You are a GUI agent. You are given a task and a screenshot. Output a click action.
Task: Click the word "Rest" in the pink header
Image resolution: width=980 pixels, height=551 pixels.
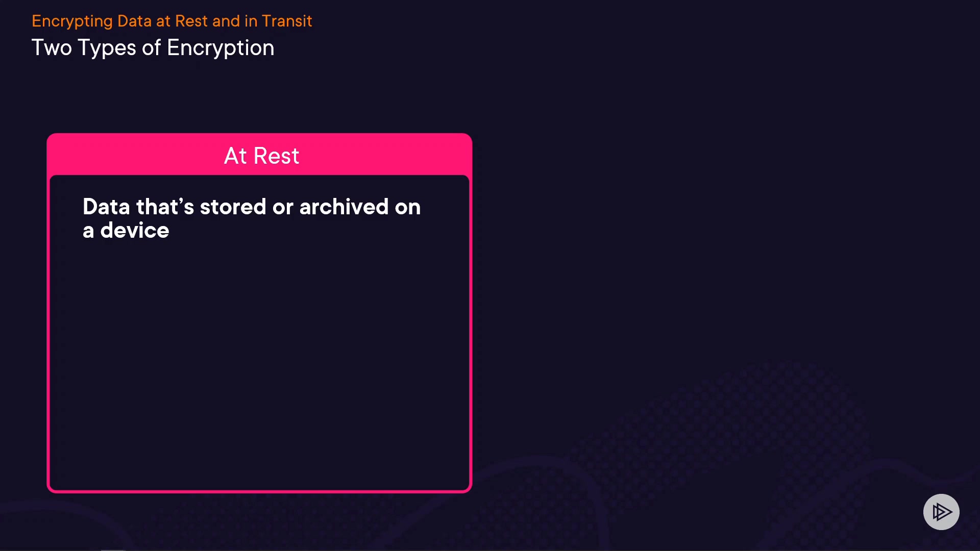click(276, 156)
